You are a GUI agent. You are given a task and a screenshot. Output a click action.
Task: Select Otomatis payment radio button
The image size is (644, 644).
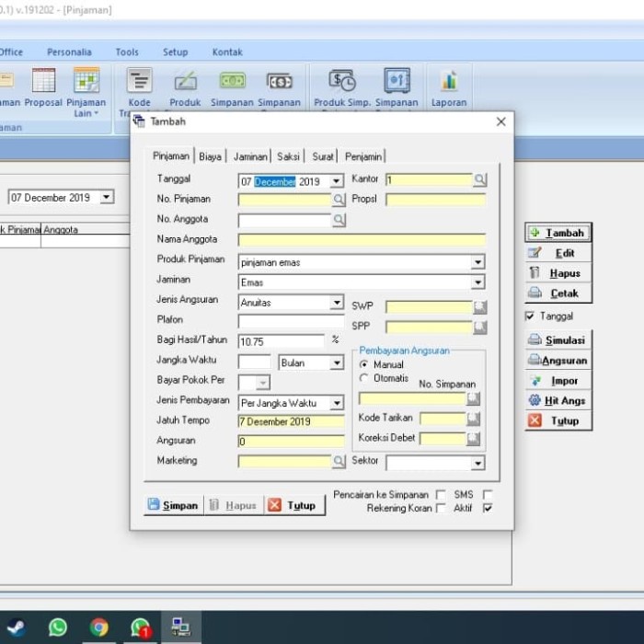tap(363, 378)
